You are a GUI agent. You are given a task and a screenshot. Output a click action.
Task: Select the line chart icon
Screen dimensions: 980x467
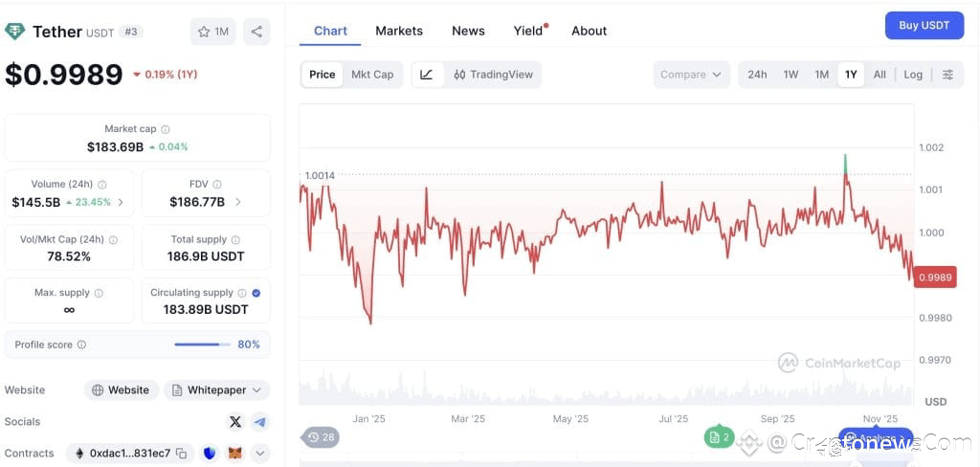pyautogui.click(x=427, y=75)
